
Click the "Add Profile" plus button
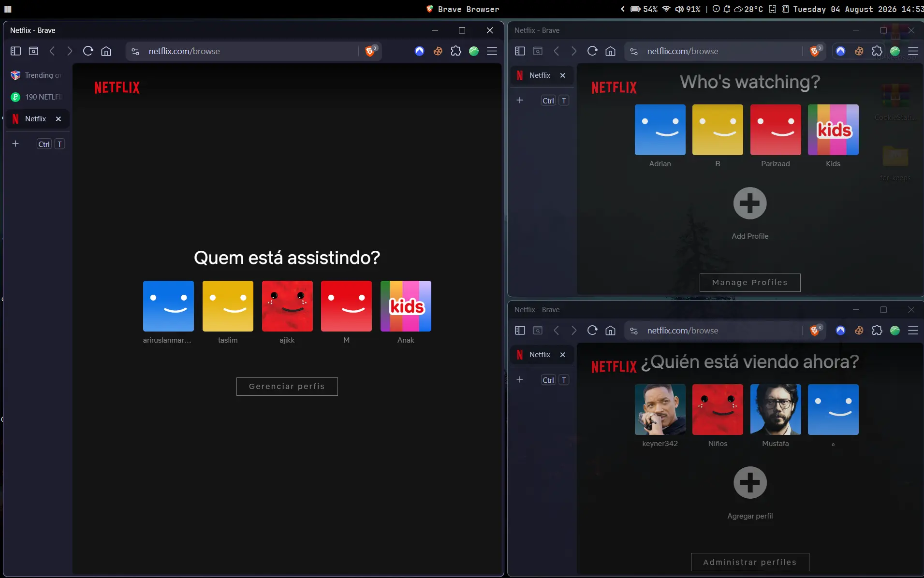point(750,203)
